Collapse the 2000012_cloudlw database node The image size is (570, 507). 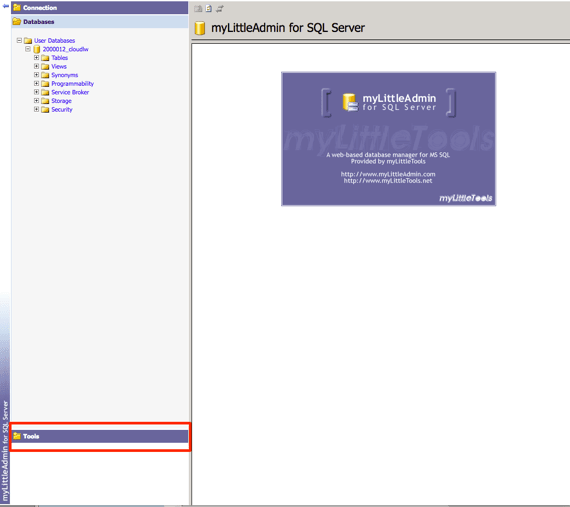click(x=28, y=49)
